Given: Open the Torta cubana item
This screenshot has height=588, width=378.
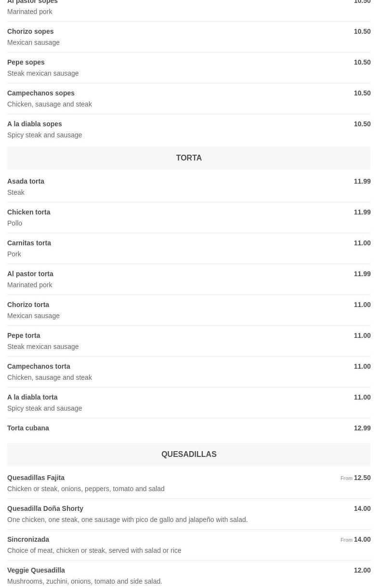Looking at the screenshot, I should point(28,428).
